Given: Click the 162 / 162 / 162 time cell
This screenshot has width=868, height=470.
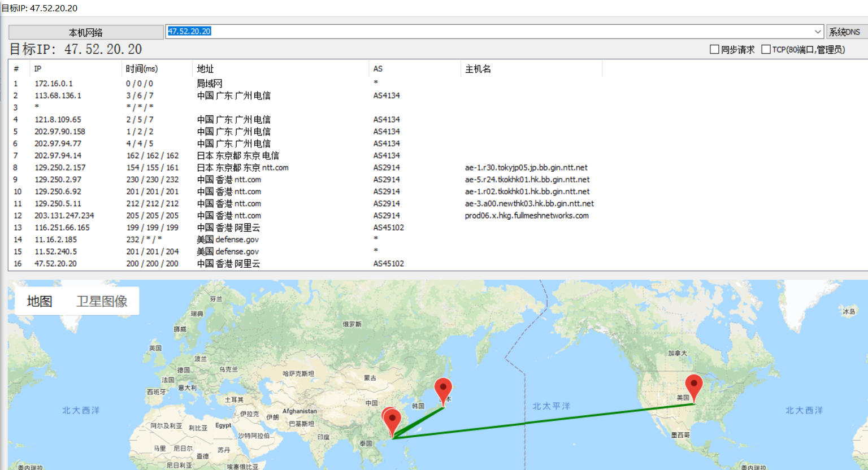Looking at the screenshot, I should coord(153,155).
